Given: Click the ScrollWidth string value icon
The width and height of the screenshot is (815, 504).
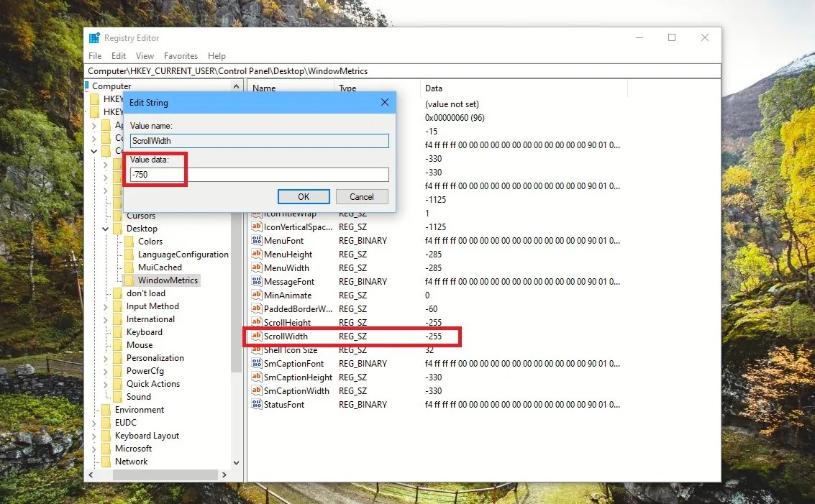Looking at the screenshot, I should 257,336.
